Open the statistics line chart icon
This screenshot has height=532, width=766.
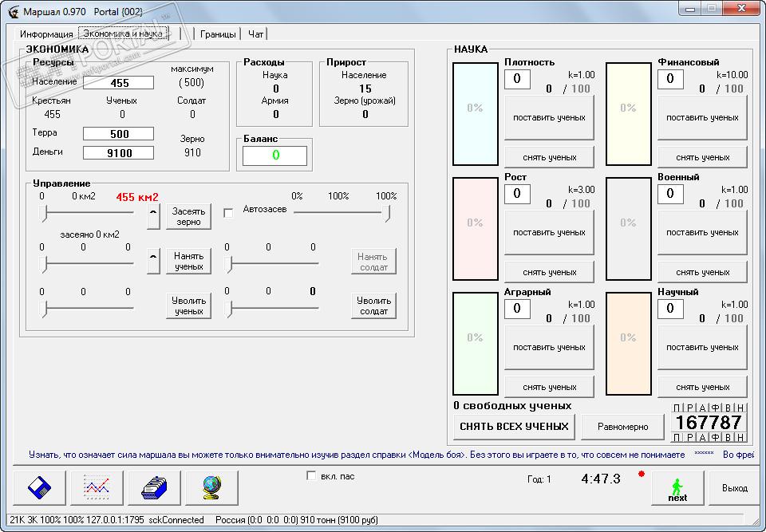click(97, 487)
